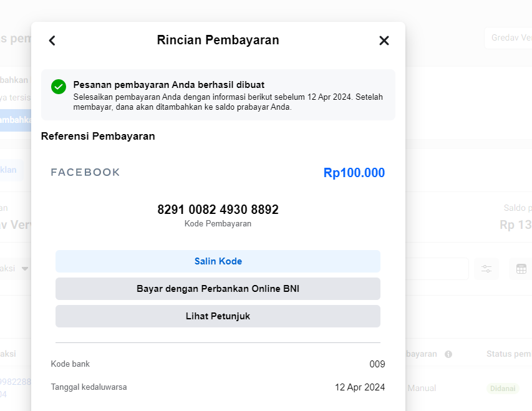532x411 pixels.
Task: Click the Rp100.000 amount
Action: [354, 173]
